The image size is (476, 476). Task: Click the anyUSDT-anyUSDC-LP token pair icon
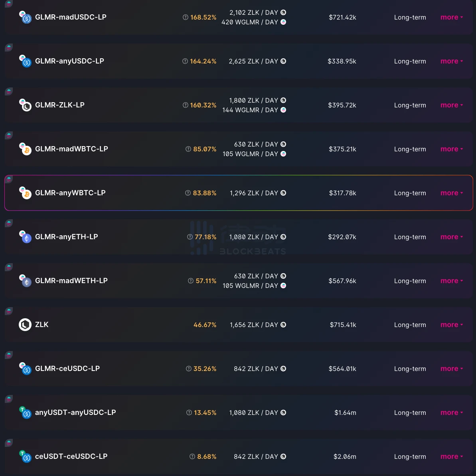point(25,413)
